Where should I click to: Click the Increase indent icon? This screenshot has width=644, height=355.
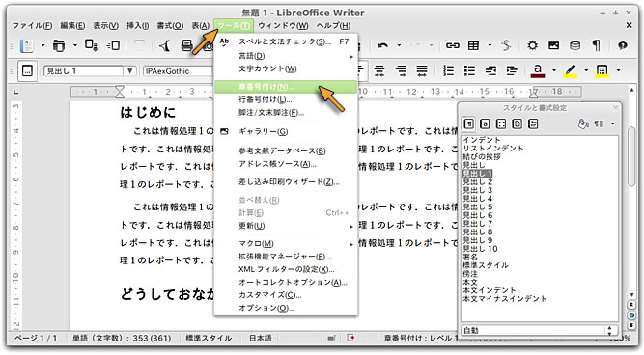pos(512,71)
